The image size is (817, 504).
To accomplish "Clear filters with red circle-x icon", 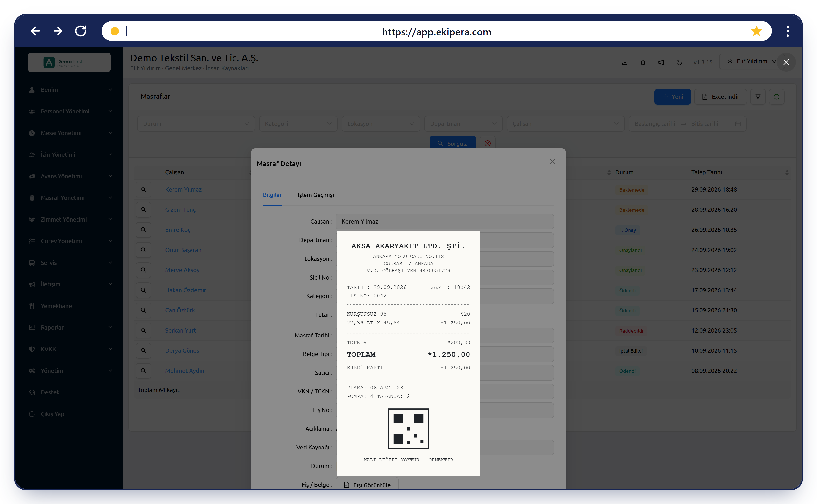I will coord(488,143).
